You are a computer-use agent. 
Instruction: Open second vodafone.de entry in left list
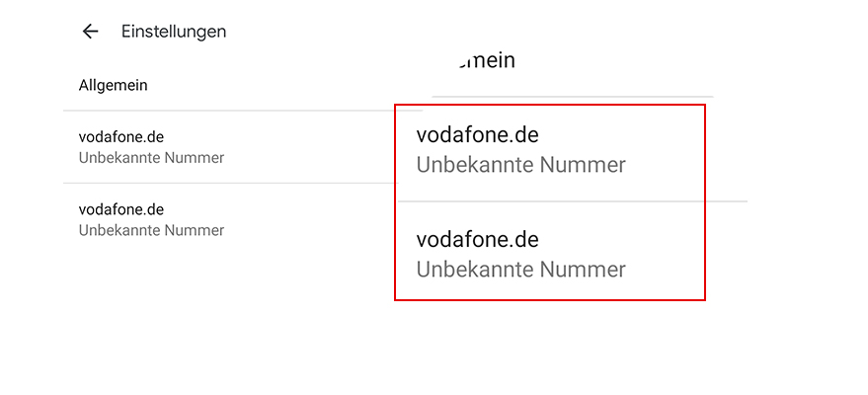(x=121, y=209)
